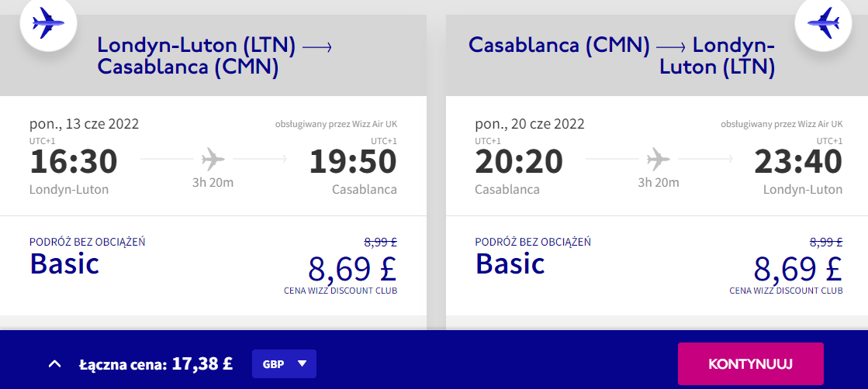Open the GBP currency dropdown
Viewport: 868px width, 389px height.
point(284,363)
